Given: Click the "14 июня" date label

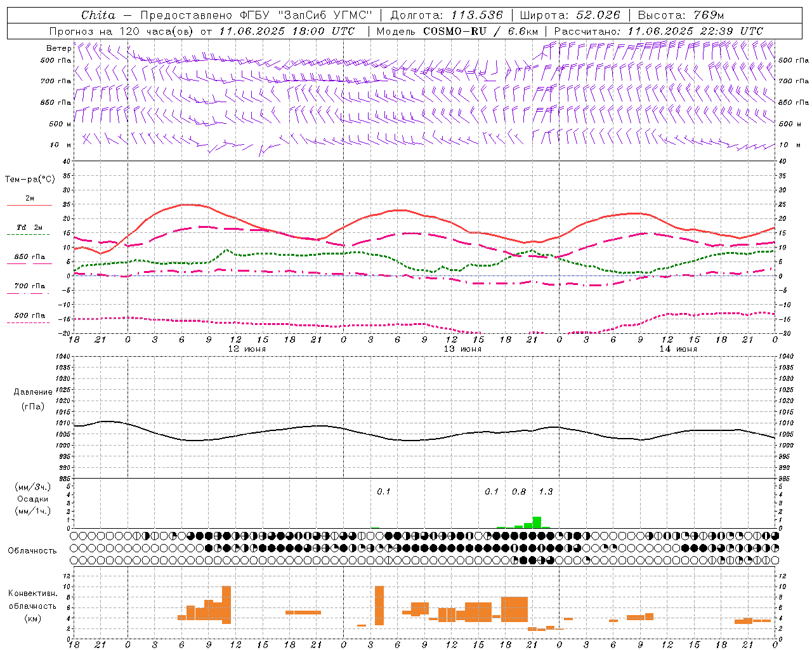Looking at the screenshot, I should point(678,349).
